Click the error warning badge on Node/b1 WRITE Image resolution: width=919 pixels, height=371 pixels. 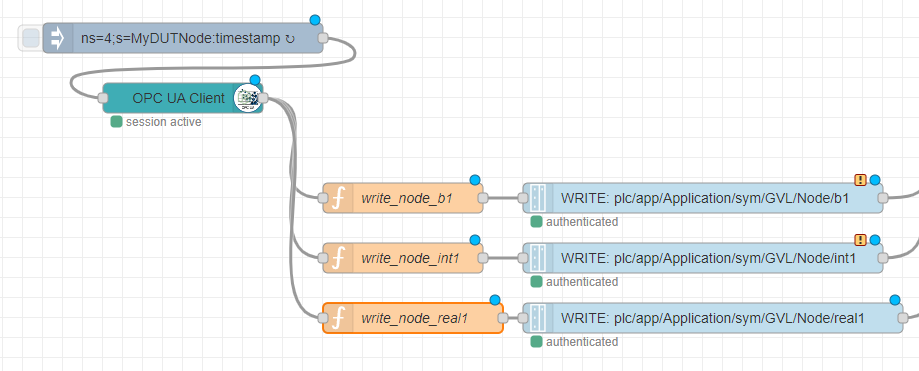(x=860, y=180)
